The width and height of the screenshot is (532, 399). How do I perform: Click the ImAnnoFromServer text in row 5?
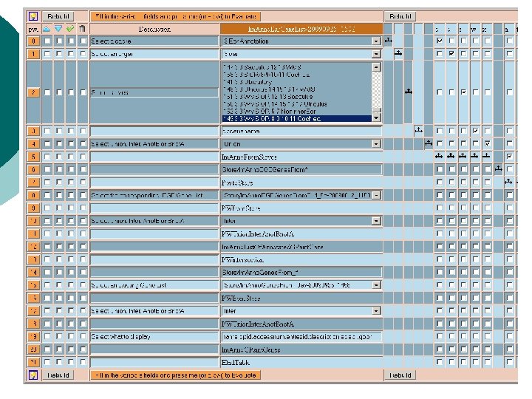(249, 157)
